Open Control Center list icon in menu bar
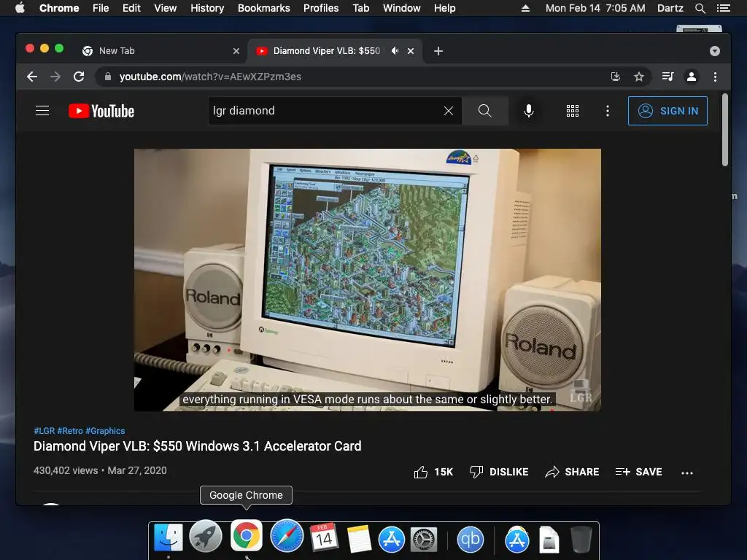The height and width of the screenshot is (560, 747). (x=724, y=8)
